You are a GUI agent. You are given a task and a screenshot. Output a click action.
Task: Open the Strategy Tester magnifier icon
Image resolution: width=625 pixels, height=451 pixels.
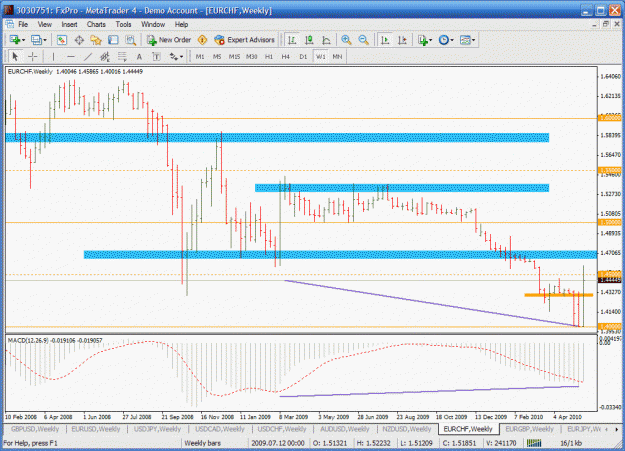(x=130, y=40)
